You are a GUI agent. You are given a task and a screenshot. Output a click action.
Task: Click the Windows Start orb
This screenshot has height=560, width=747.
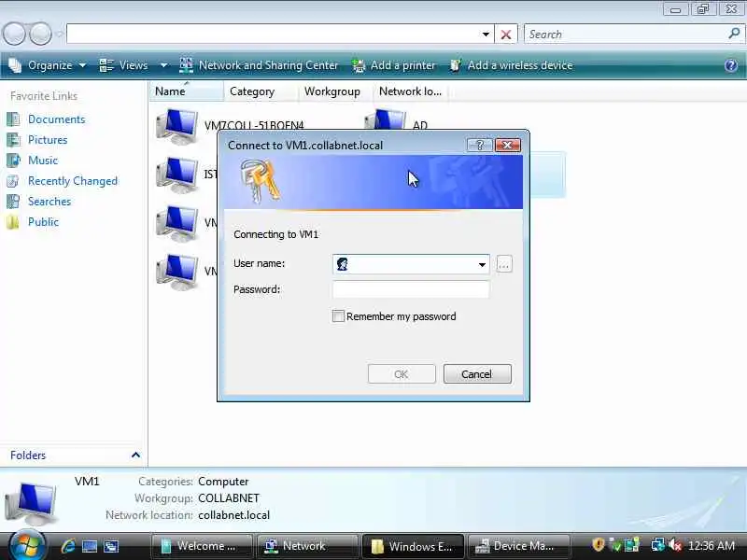(27, 546)
